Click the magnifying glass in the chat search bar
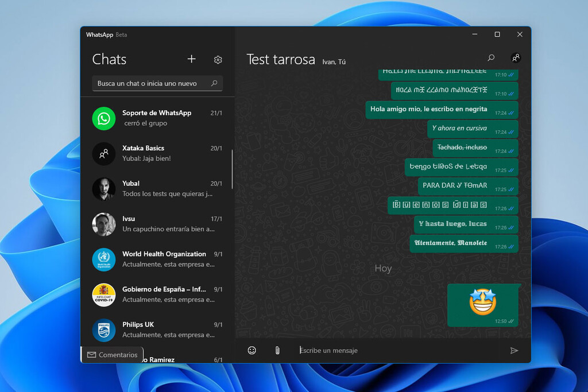The height and width of the screenshot is (392, 588). [x=213, y=83]
